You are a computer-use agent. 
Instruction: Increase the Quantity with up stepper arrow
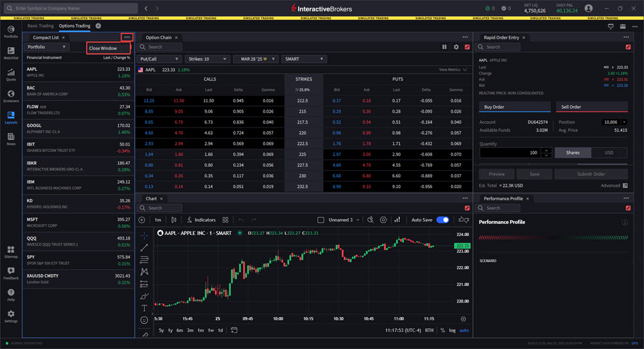point(546,150)
